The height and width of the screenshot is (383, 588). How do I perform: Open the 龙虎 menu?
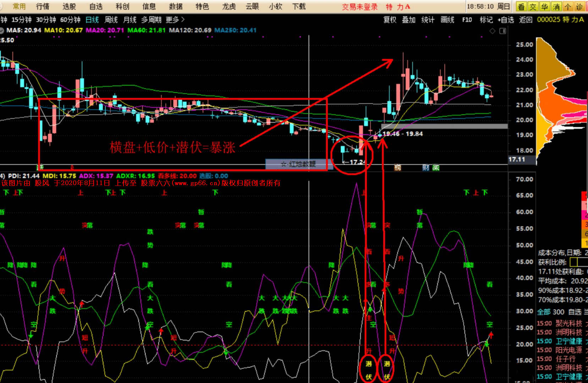coord(229,6)
